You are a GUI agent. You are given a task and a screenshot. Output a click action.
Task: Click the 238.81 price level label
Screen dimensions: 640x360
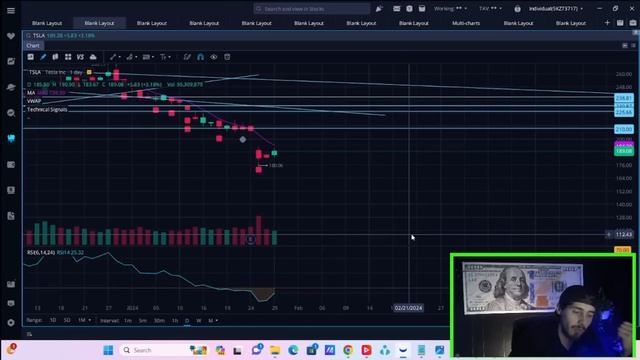tap(624, 98)
